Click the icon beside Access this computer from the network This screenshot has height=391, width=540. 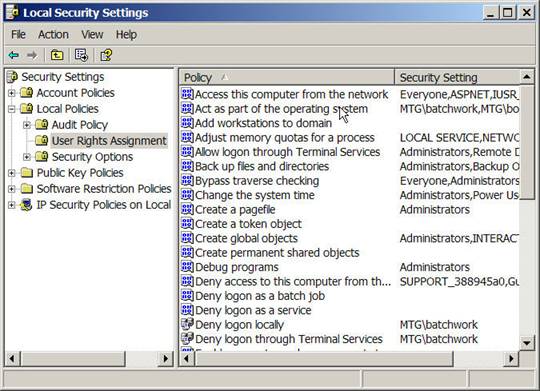(187, 94)
